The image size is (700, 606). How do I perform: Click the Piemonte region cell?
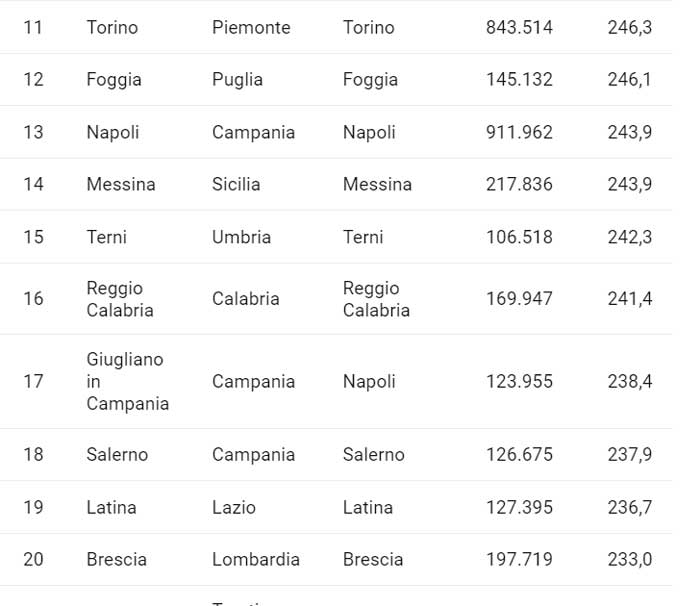[251, 27]
